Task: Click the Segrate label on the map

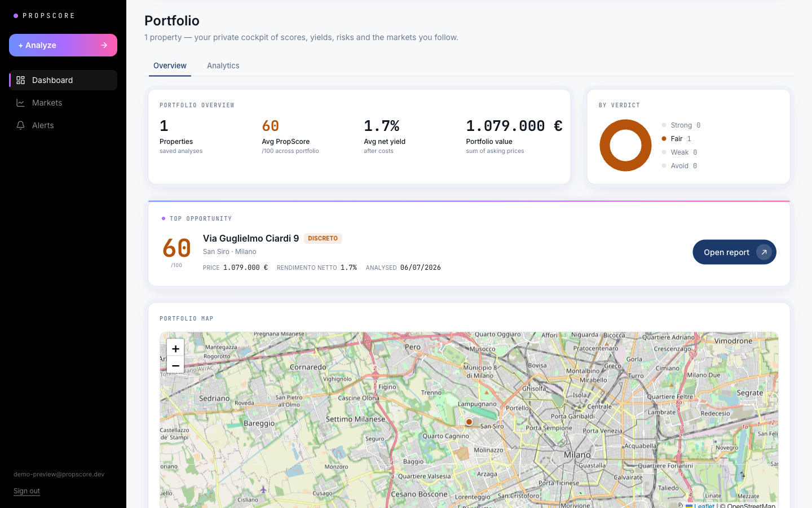Action: point(750,393)
